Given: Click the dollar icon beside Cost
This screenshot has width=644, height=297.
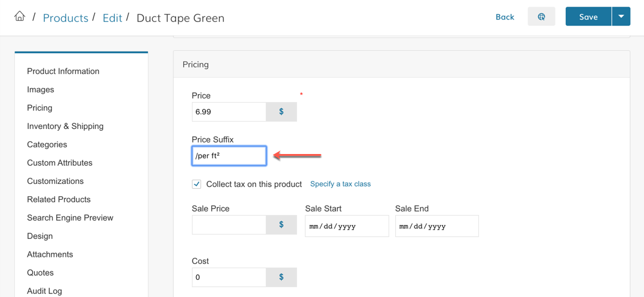Looking at the screenshot, I should pyautogui.click(x=281, y=277).
